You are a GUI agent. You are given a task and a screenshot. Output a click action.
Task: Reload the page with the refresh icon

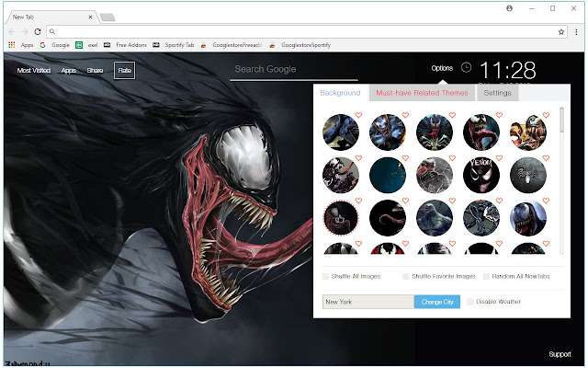[x=37, y=32]
